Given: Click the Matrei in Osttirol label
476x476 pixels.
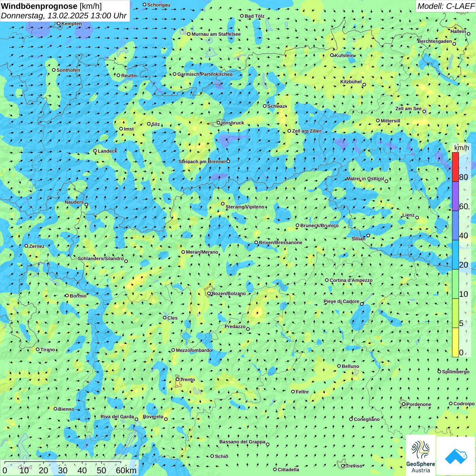Looking at the screenshot, I should [x=365, y=178].
